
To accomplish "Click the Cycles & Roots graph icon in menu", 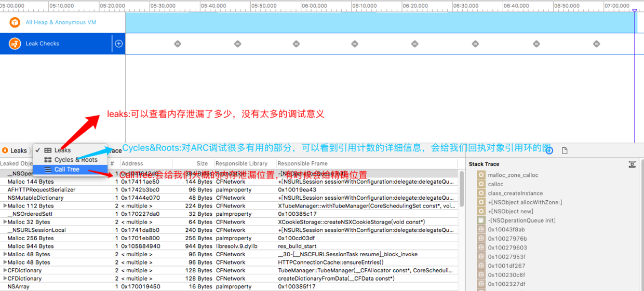I will (48, 160).
